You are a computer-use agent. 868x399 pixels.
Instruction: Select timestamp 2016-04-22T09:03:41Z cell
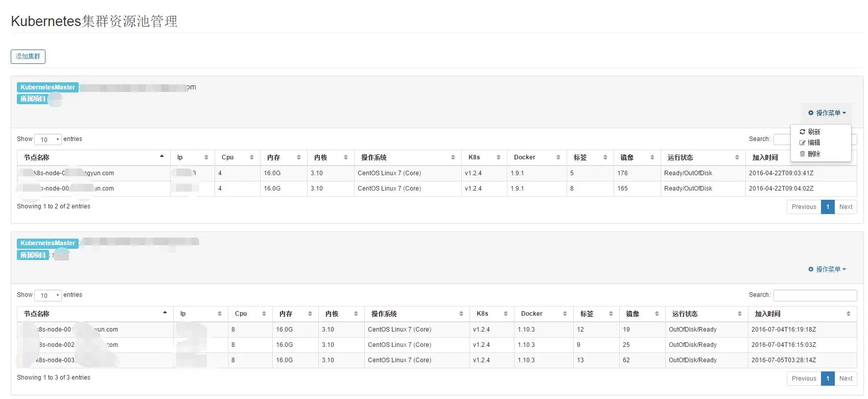(801, 173)
